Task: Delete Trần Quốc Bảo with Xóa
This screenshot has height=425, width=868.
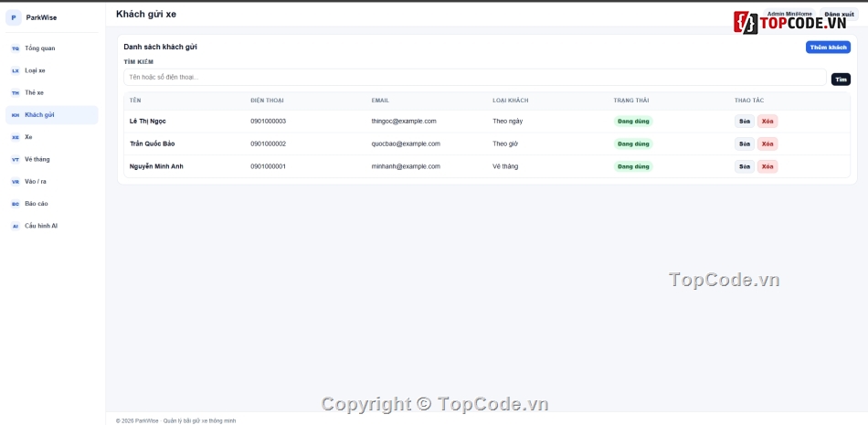Action: (767, 144)
